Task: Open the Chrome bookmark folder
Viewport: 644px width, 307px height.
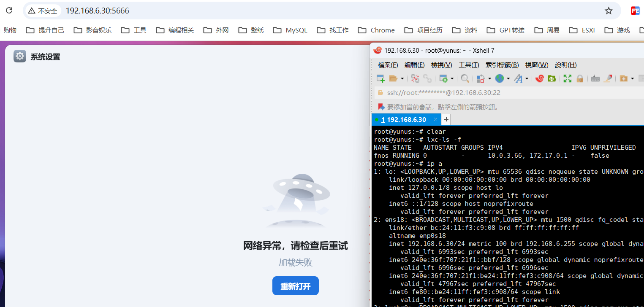Action: point(376,30)
